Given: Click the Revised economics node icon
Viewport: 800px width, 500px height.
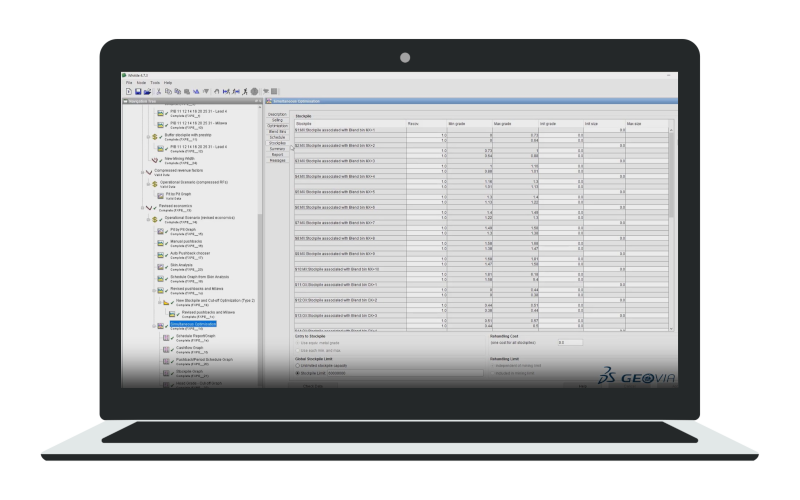Looking at the screenshot, I should 149,208.
